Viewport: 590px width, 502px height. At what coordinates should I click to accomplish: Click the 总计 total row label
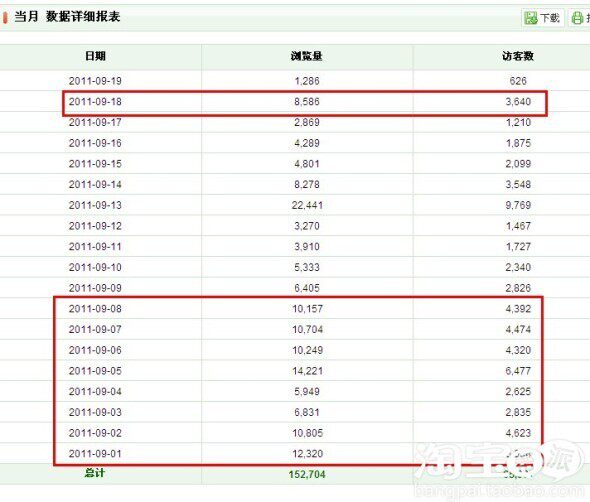95,473
